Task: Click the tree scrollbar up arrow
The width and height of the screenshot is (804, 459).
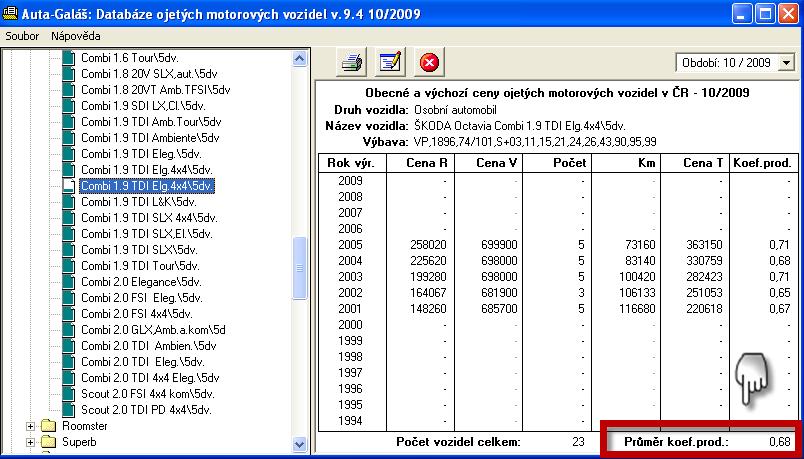Action: coord(299,58)
